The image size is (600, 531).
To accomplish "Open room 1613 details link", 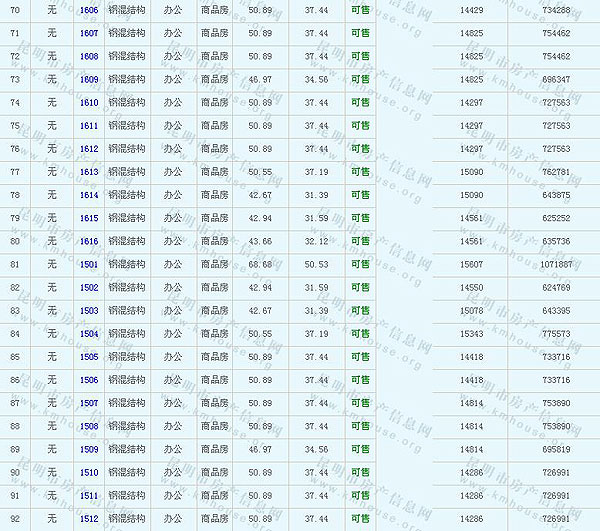I will (89, 172).
